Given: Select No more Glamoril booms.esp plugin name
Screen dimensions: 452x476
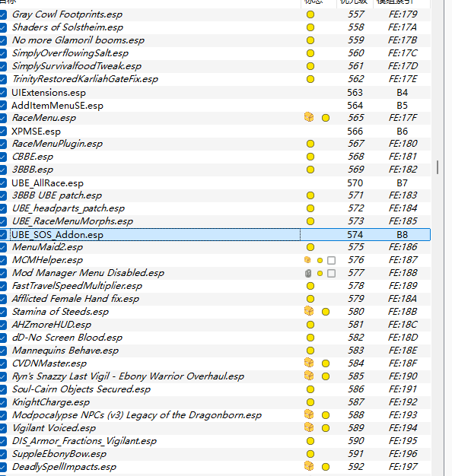Looking at the screenshot, I should [x=78, y=40].
